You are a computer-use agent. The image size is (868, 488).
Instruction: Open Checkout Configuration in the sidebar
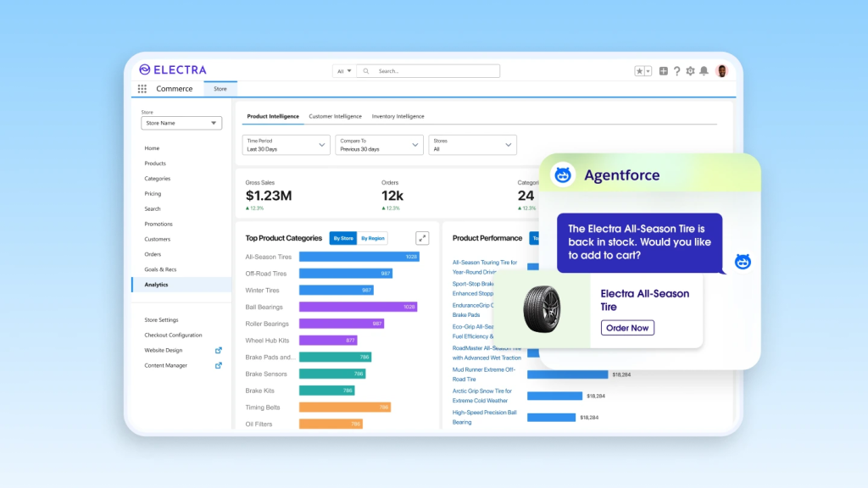point(173,335)
